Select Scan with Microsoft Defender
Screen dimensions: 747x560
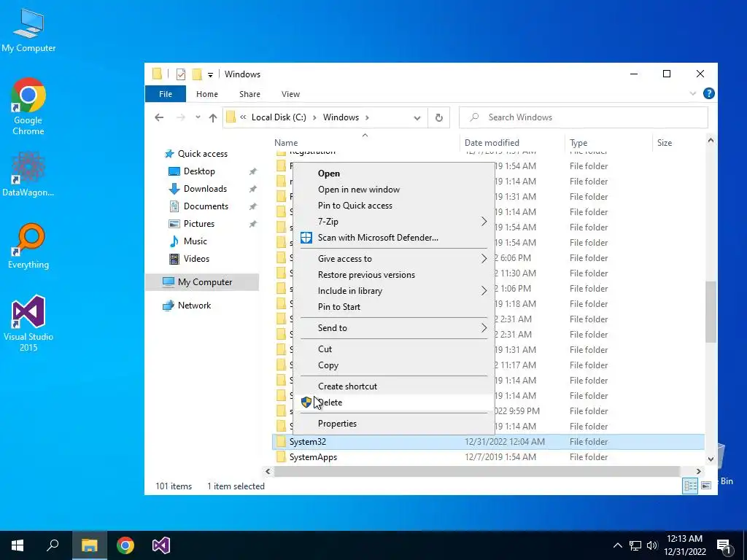[394, 238]
